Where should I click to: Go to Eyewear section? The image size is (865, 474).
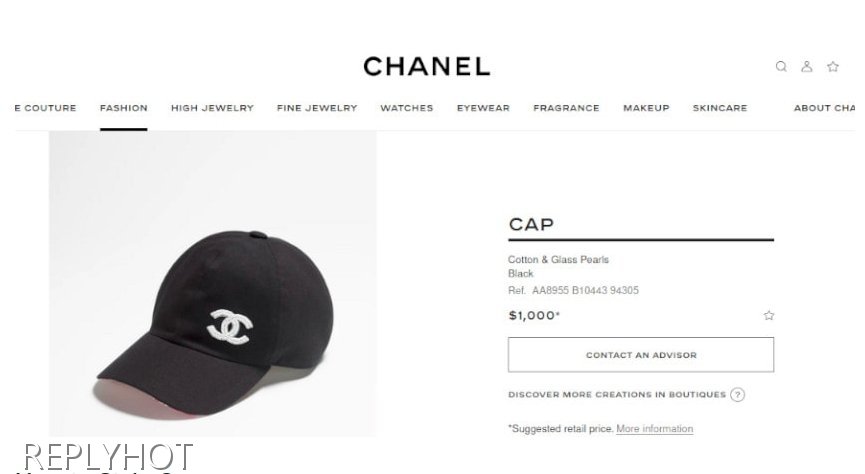pos(483,108)
